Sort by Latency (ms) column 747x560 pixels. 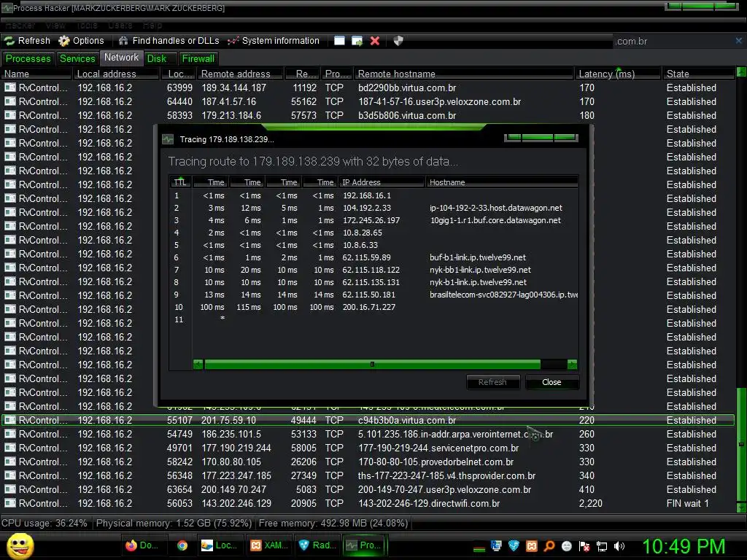click(619, 74)
